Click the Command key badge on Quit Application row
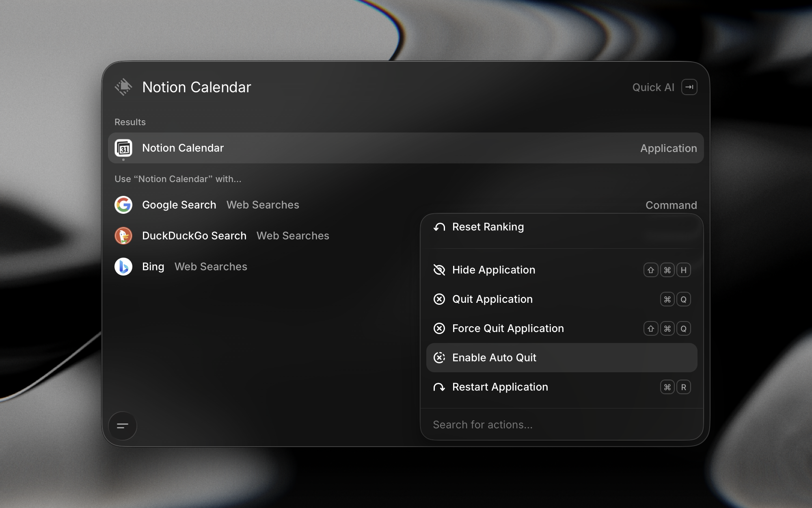The width and height of the screenshot is (812, 508). (667, 299)
